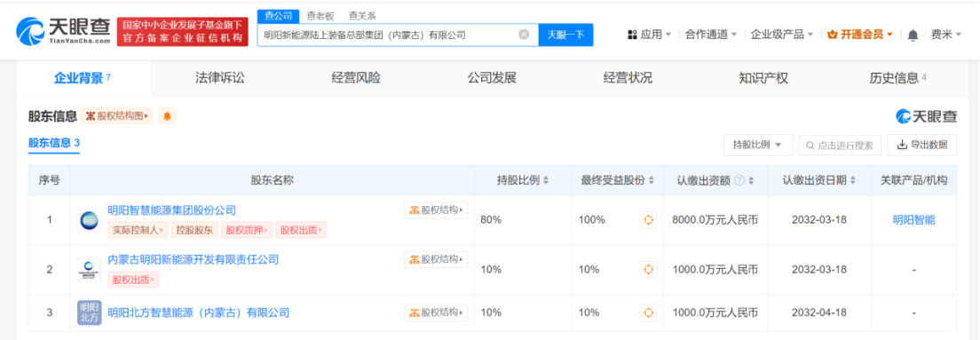The width and height of the screenshot is (980, 340).
Task: Click the TianYanCha logo at top left
Action: pos(62,30)
